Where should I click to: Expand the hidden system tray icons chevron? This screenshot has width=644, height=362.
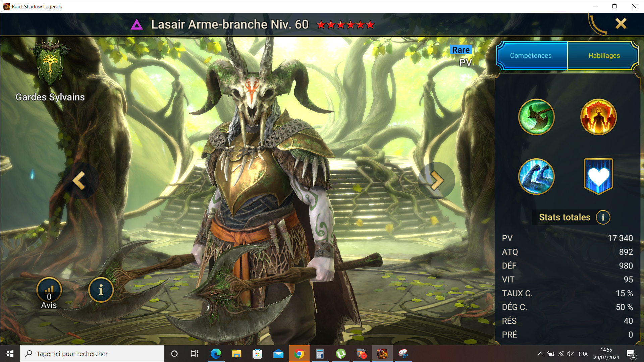tap(540, 354)
